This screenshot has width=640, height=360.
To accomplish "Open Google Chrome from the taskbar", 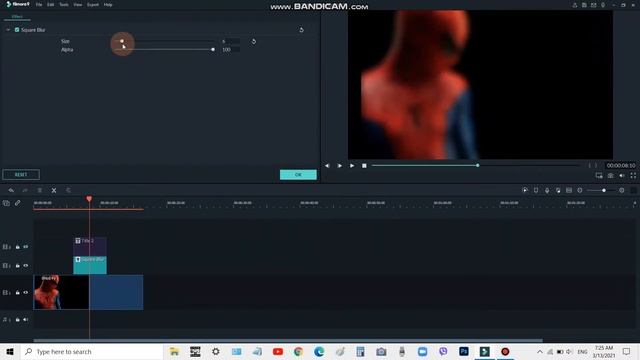I will click(x=298, y=351).
